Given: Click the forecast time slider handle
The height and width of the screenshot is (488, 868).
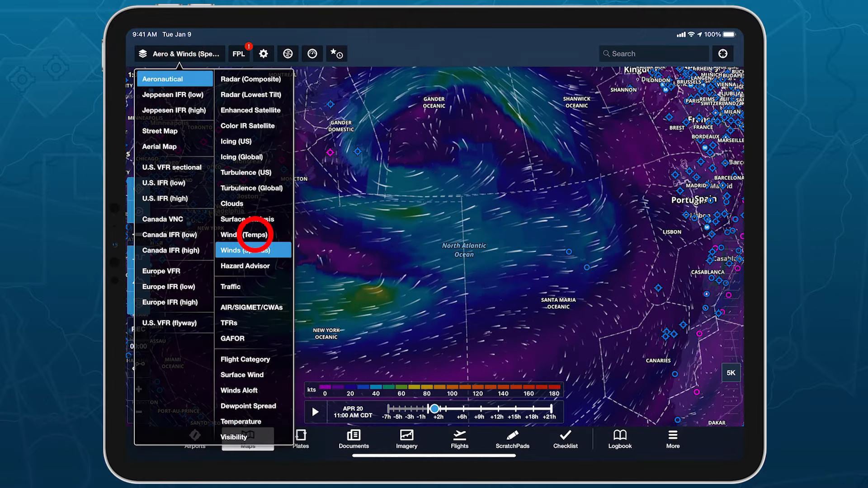Looking at the screenshot, I should click(434, 408).
